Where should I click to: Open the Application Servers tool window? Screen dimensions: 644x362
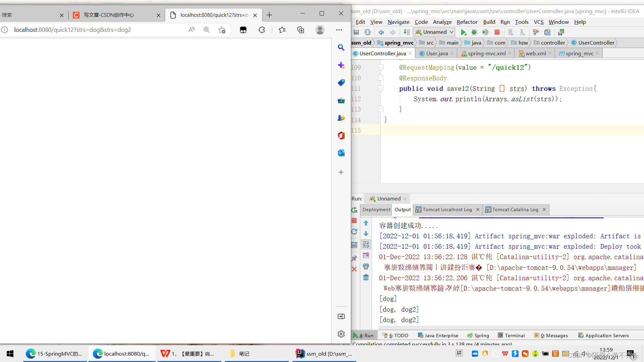pyautogui.click(x=604, y=335)
